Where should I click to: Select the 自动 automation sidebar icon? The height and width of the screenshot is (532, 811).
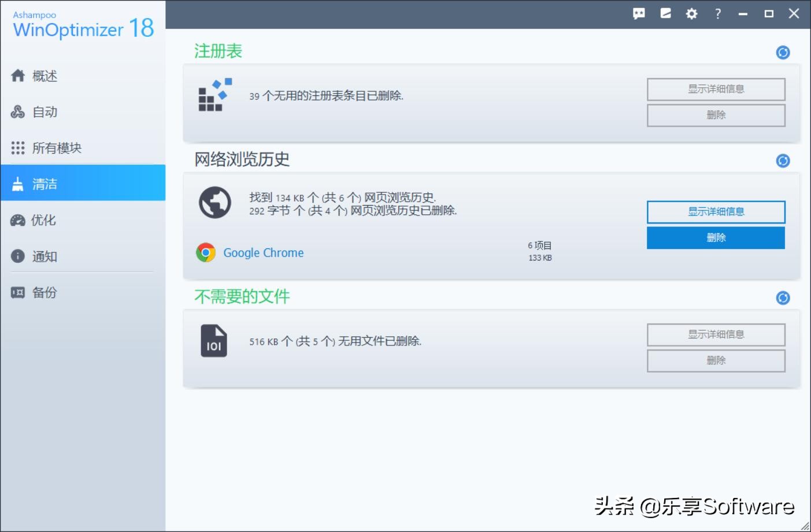tap(18, 111)
